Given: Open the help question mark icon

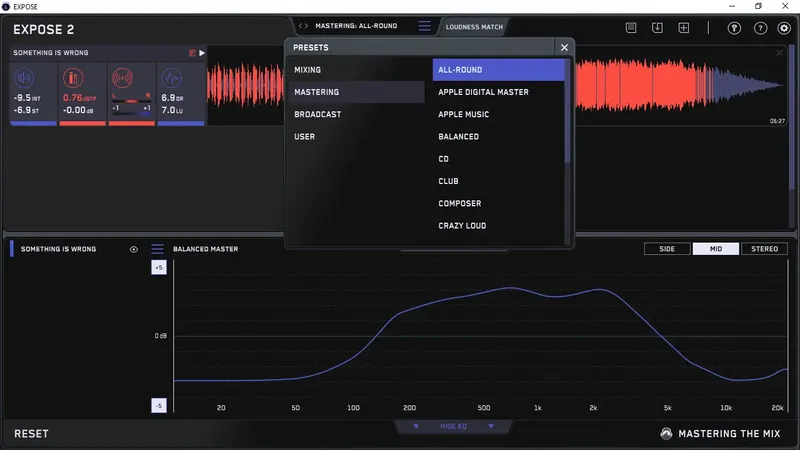Looking at the screenshot, I should [760, 28].
